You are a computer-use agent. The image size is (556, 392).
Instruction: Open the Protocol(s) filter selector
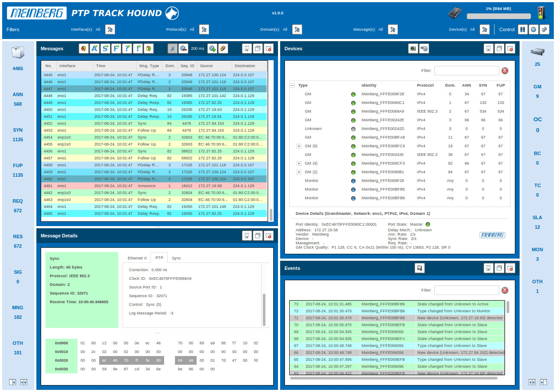[204, 29]
